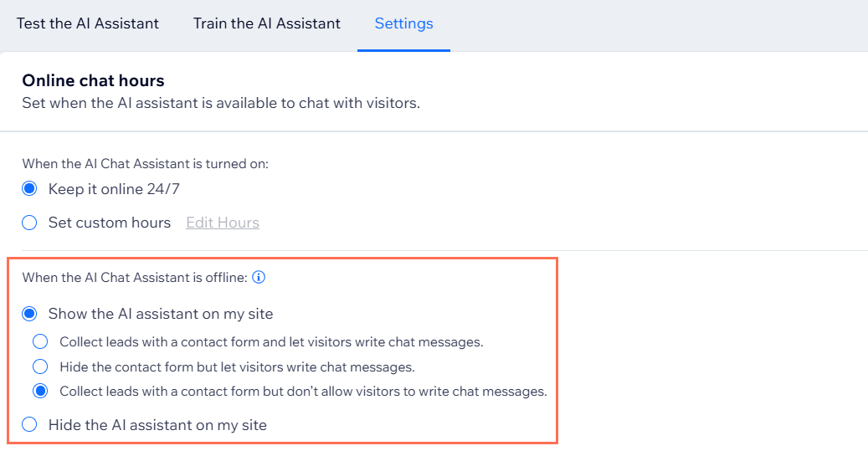Screen dimensions: 868x456
Task: Select Show the AI assistant on my site radio
Action: pos(29,314)
